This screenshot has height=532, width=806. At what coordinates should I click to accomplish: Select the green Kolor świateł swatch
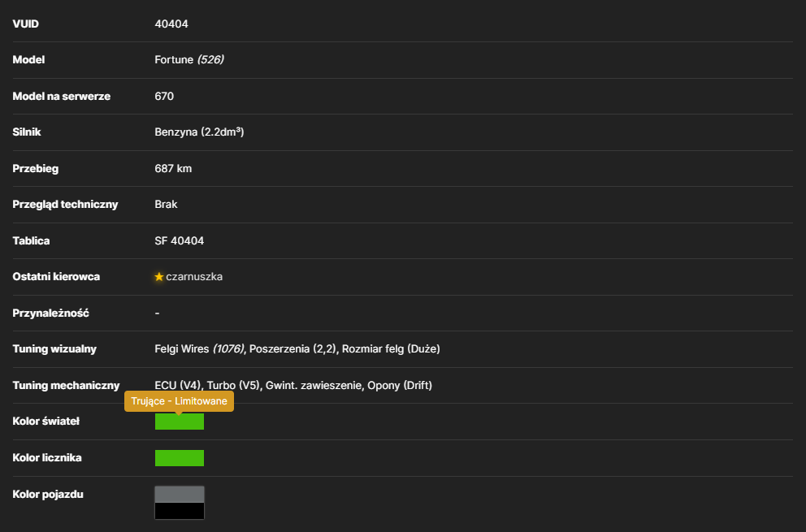pos(180,422)
